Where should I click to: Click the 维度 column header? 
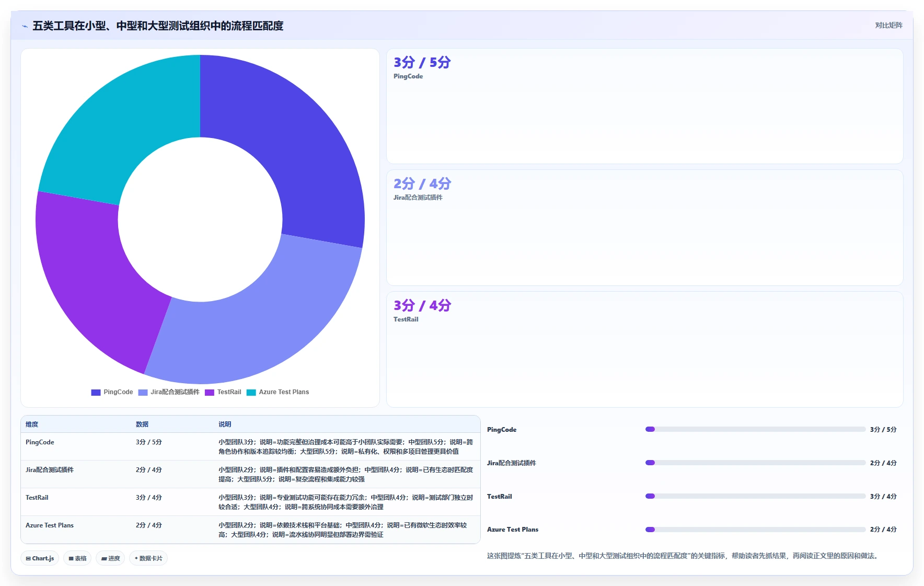(32, 424)
